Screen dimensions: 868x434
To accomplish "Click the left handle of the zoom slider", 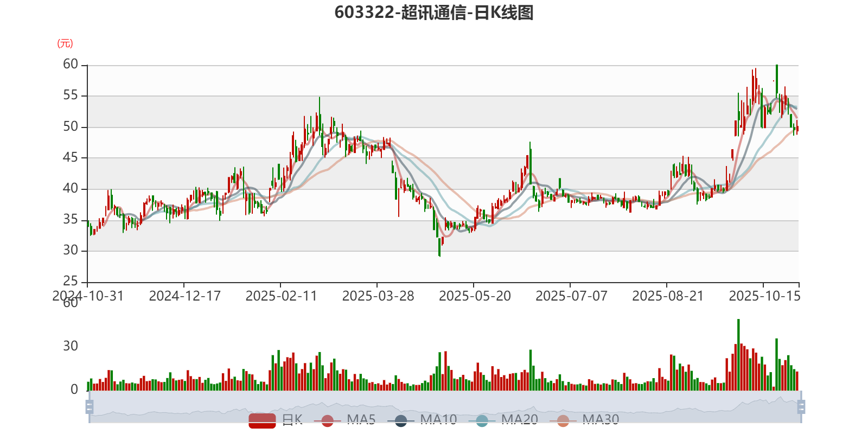I will click(x=90, y=406).
